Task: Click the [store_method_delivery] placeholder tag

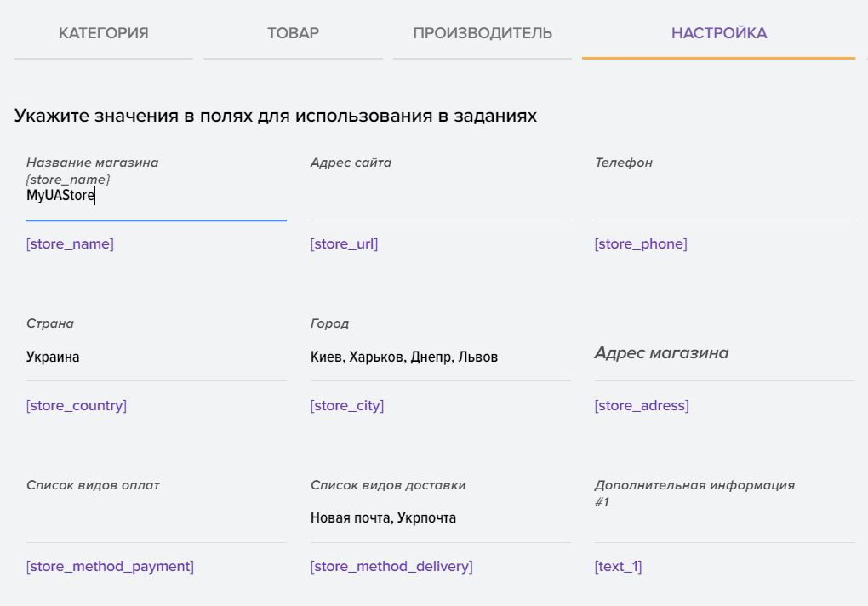Action: pyautogui.click(x=391, y=567)
